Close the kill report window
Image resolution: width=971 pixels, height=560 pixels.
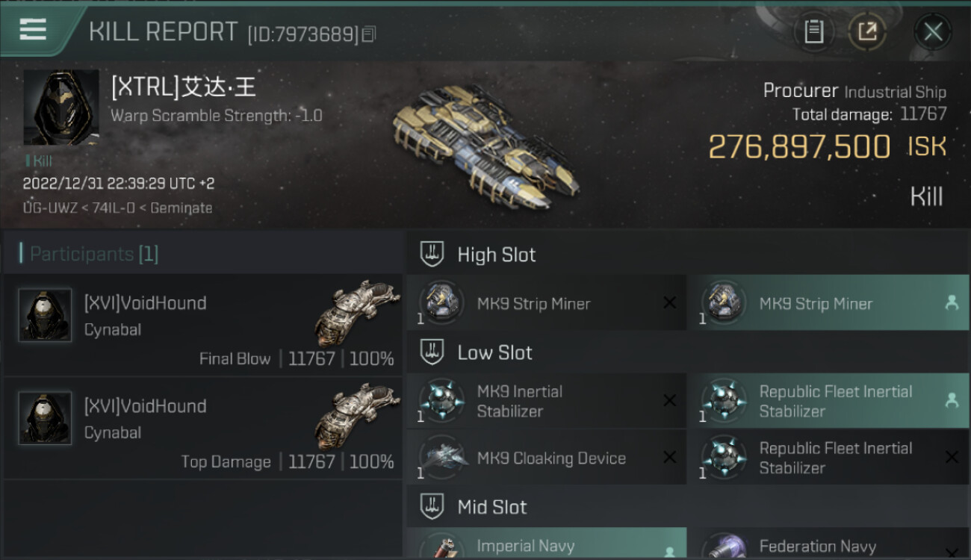[933, 31]
